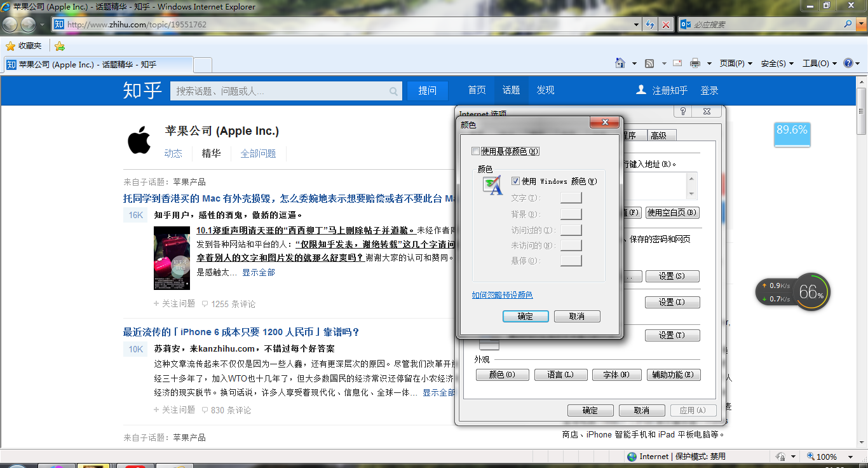868x468 pixels.
Task: Click the add to favorites bar icon
Action: click(60, 46)
